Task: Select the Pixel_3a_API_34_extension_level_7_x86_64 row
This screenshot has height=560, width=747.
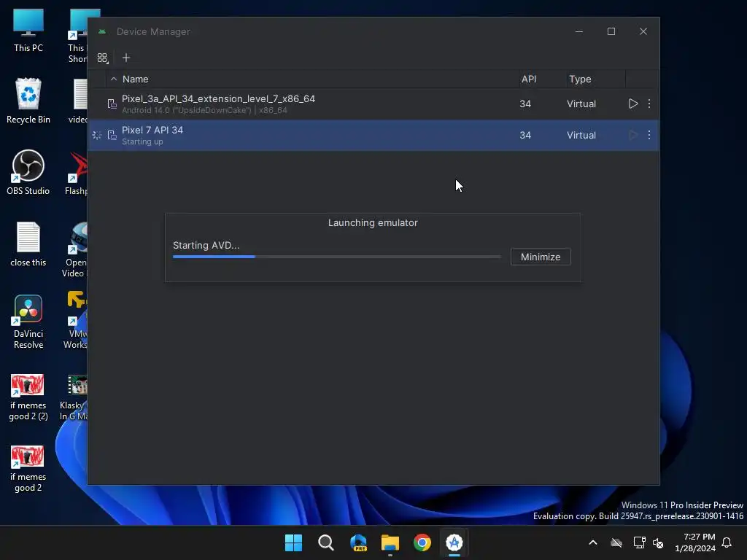Action: [x=373, y=104]
